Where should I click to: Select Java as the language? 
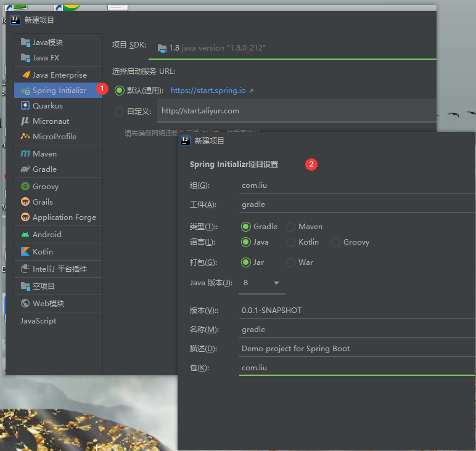pos(246,242)
